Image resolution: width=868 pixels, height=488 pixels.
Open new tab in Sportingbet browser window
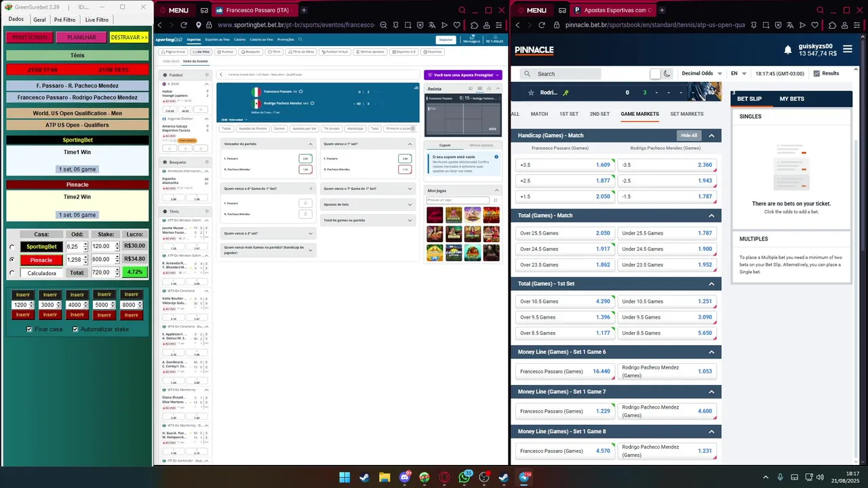pyautogui.click(x=304, y=10)
